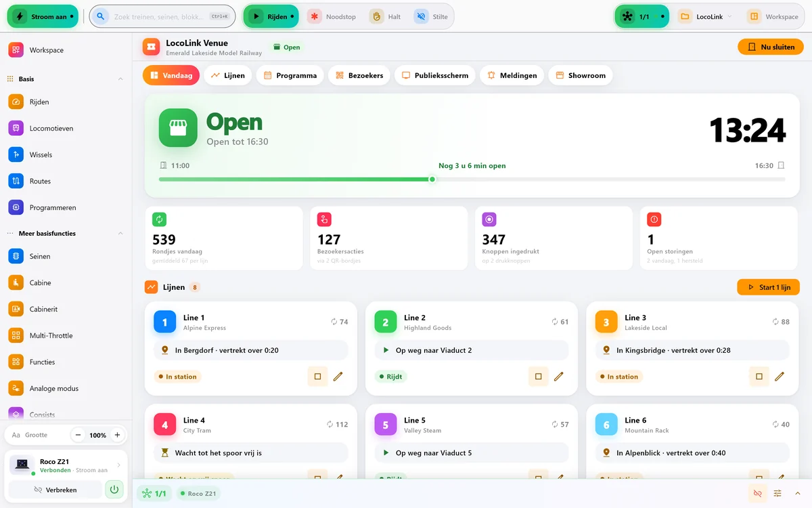The image size is (812, 508).
Task: Click the Nu sluiten button
Action: [x=771, y=47]
